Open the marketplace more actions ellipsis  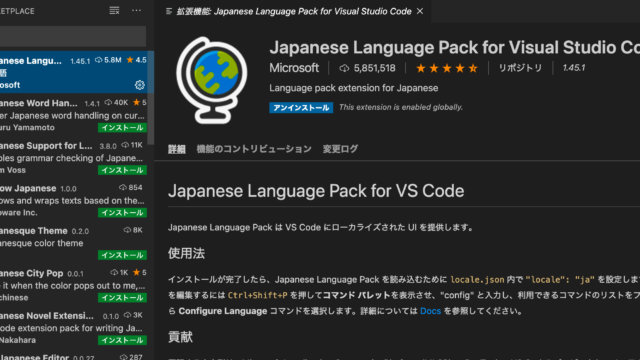click(136, 11)
